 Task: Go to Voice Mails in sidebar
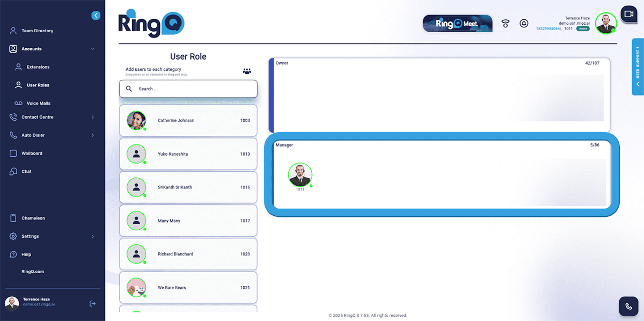(x=38, y=103)
